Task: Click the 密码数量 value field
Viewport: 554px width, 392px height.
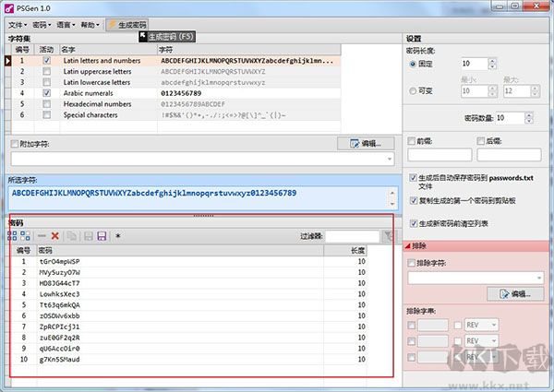Action: click(x=511, y=118)
